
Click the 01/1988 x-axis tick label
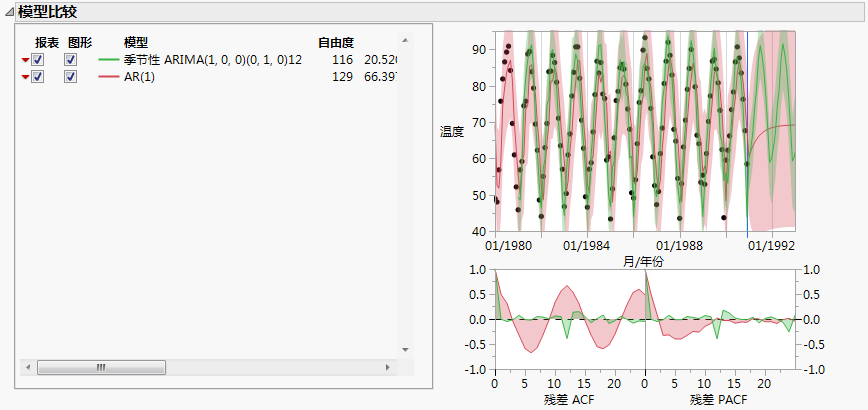[x=680, y=245]
